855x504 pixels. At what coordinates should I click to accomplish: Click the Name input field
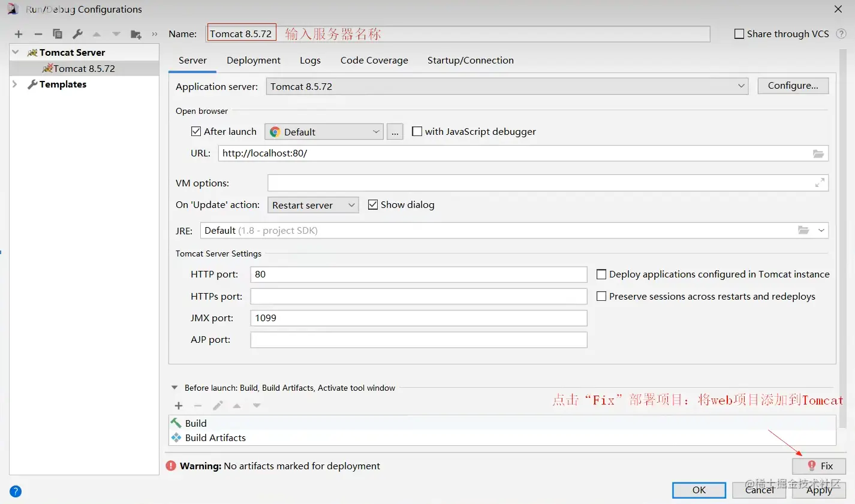(x=458, y=34)
